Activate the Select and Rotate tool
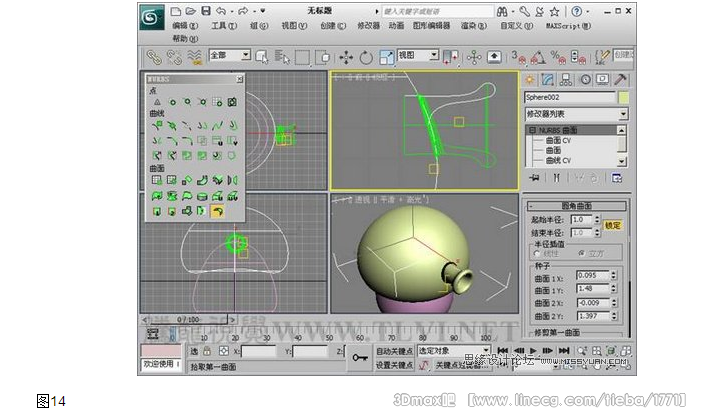This screenshot has width=715, height=417. [x=366, y=57]
